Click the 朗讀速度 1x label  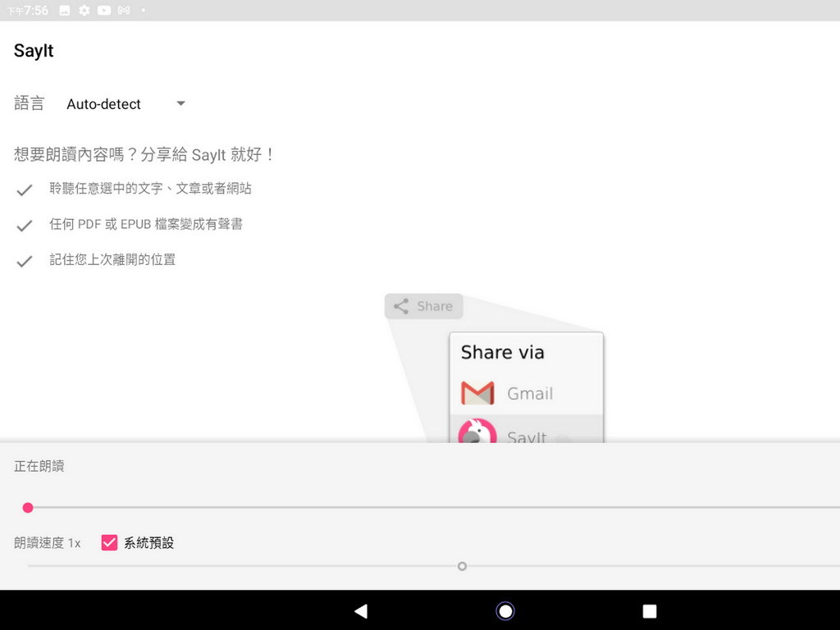click(47, 543)
